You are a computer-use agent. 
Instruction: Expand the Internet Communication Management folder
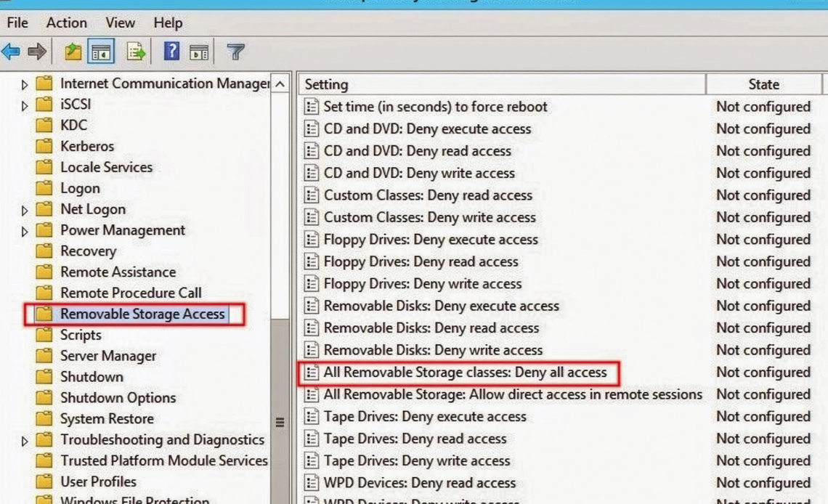click(x=25, y=85)
